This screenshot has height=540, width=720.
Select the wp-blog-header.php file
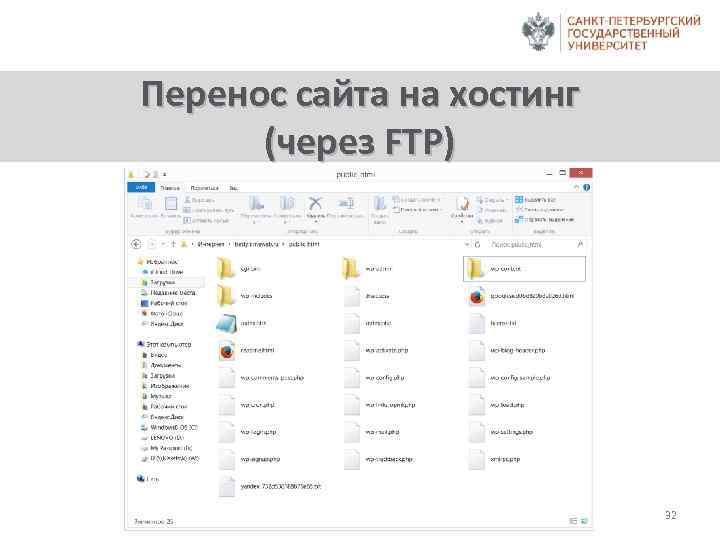(507, 350)
